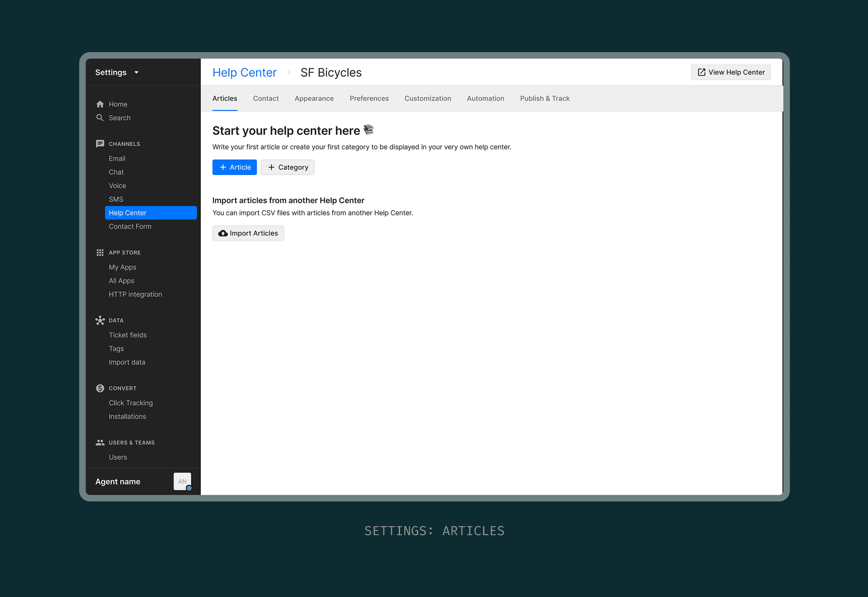The width and height of the screenshot is (868, 597).
Task: Click the Search magnifier icon
Action: (100, 117)
